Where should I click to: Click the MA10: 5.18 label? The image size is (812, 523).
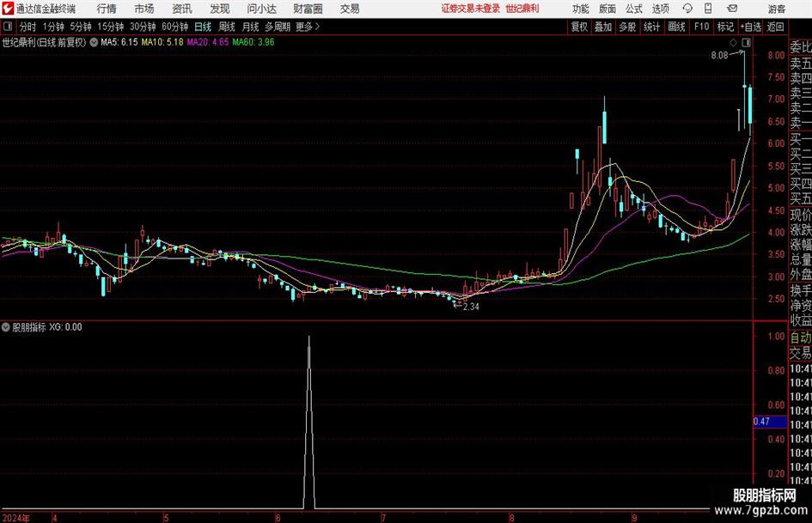coord(162,42)
